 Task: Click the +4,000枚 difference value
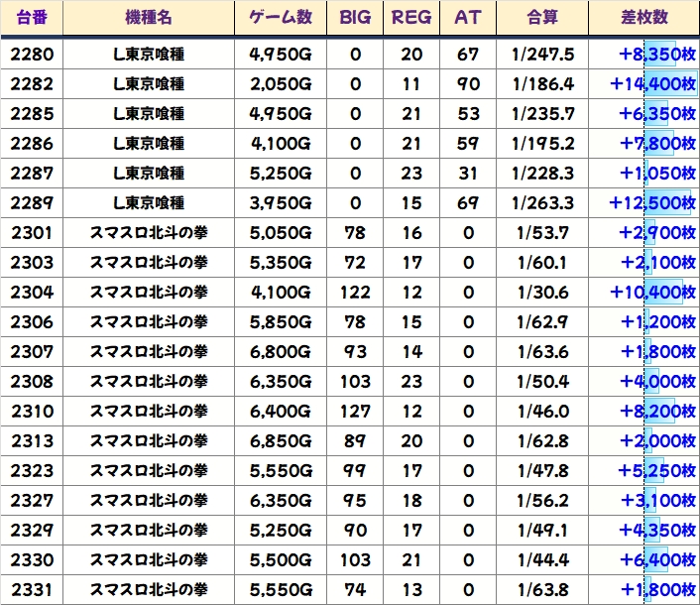(x=657, y=382)
